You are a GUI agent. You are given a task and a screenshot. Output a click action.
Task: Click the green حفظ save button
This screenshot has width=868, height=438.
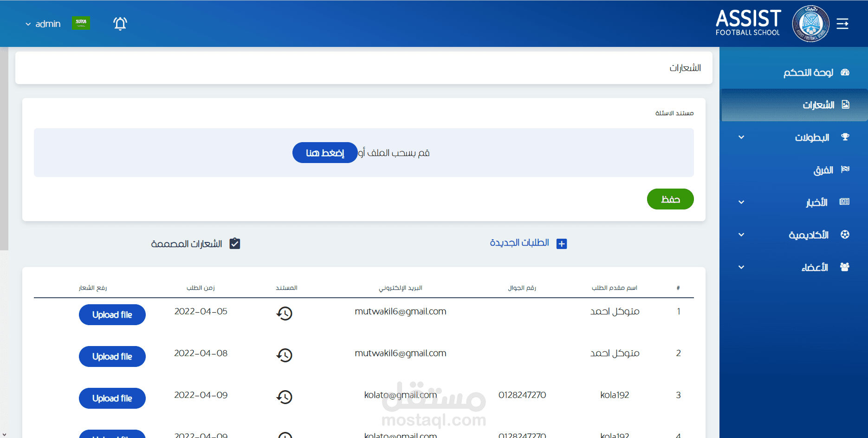coord(670,199)
